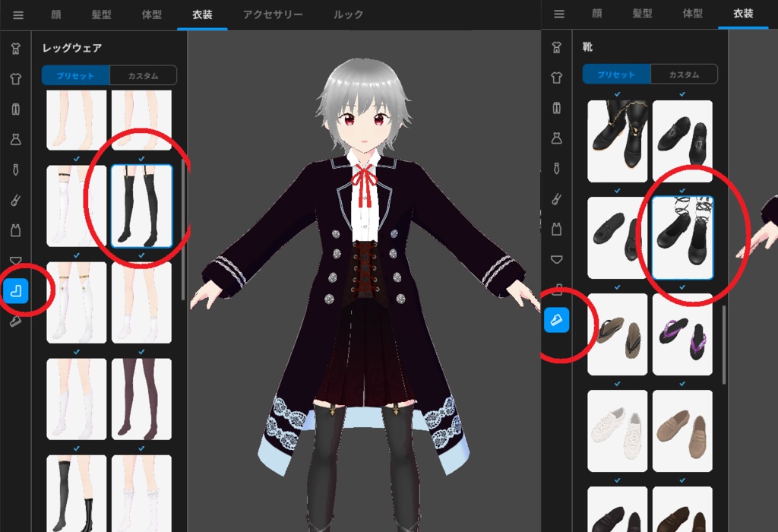This screenshot has width=778, height=532.
Task: Switch to the 髪型 tab in the shoes window
Action: (642, 14)
